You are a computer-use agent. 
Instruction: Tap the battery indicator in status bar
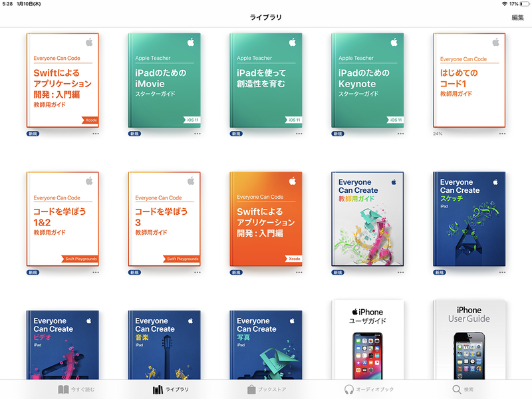(x=524, y=4)
